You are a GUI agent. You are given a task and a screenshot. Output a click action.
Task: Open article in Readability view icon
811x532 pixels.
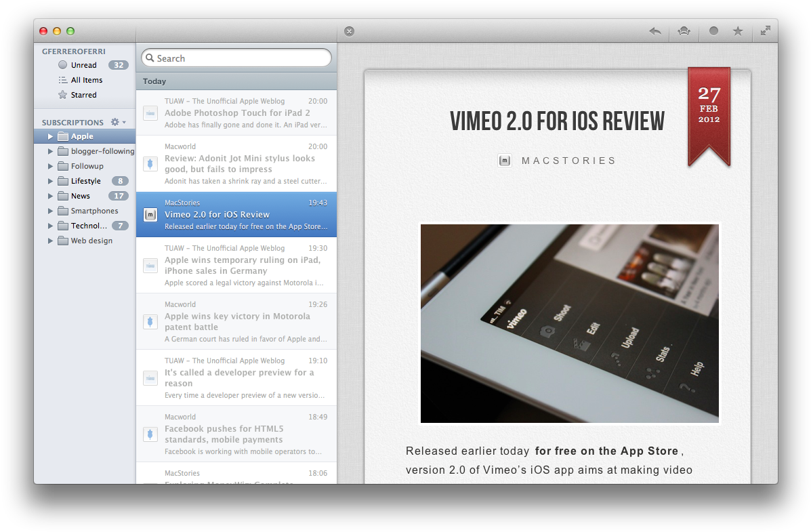(684, 31)
